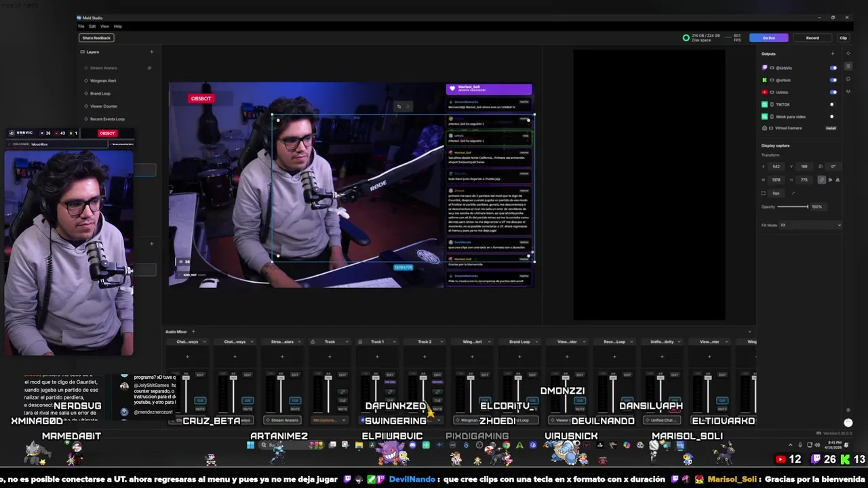Click the Opacity 100% value field
868x488 pixels.
pyautogui.click(x=817, y=207)
